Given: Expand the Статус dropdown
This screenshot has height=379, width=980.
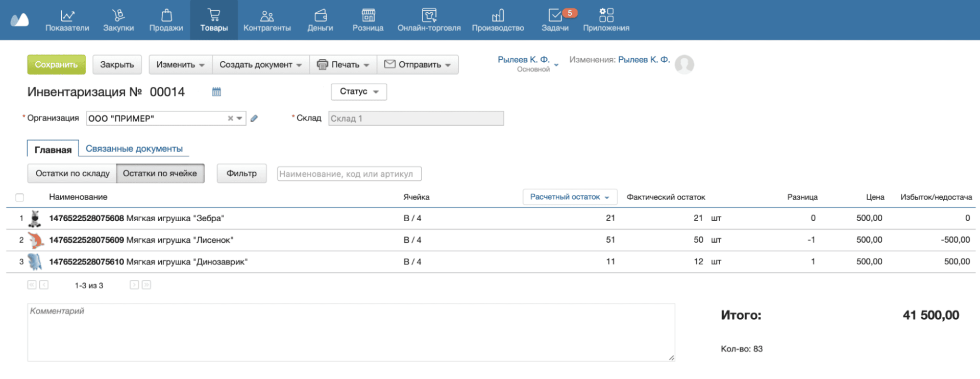Looking at the screenshot, I should click(x=358, y=91).
